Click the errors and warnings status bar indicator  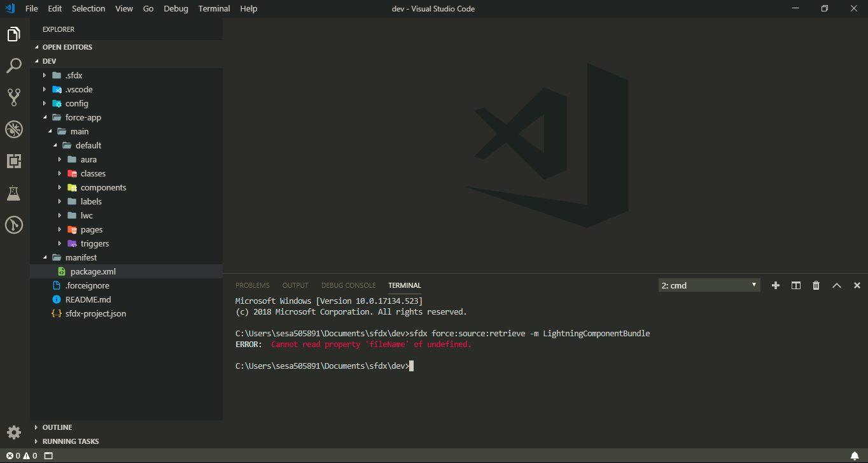pos(18,455)
